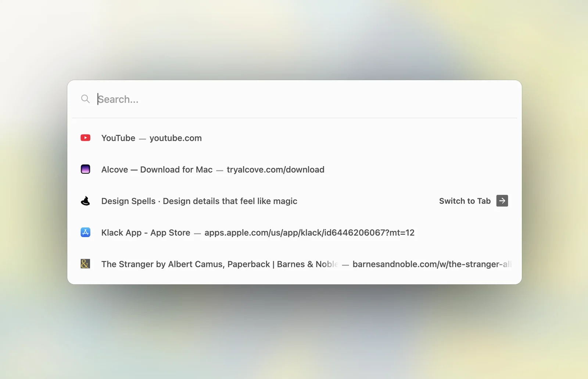The width and height of the screenshot is (588, 379).
Task: Open the apps.apple.com Klack URL
Action: 309,233
